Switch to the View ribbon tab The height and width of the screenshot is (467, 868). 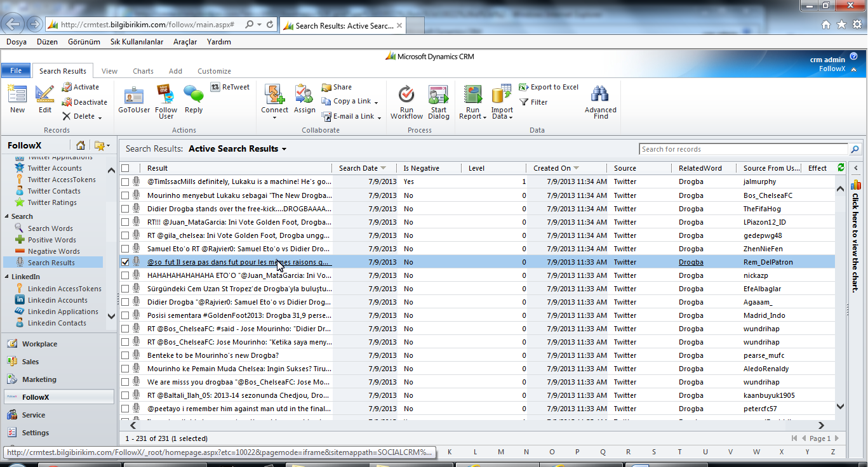(x=109, y=71)
